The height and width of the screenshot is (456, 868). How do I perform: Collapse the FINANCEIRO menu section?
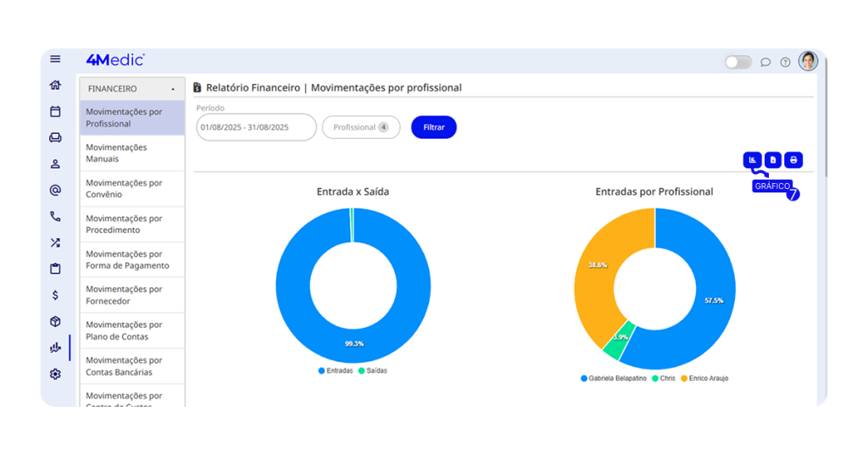pyautogui.click(x=173, y=89)
